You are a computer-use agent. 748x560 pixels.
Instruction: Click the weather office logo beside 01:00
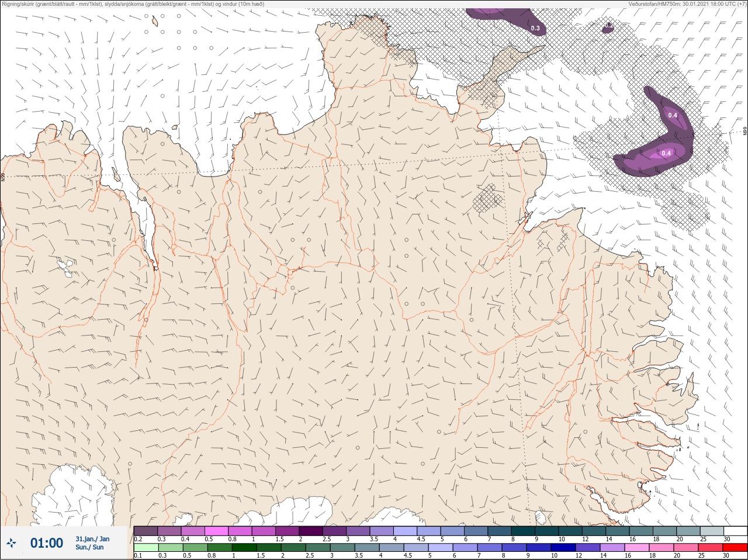11,543
